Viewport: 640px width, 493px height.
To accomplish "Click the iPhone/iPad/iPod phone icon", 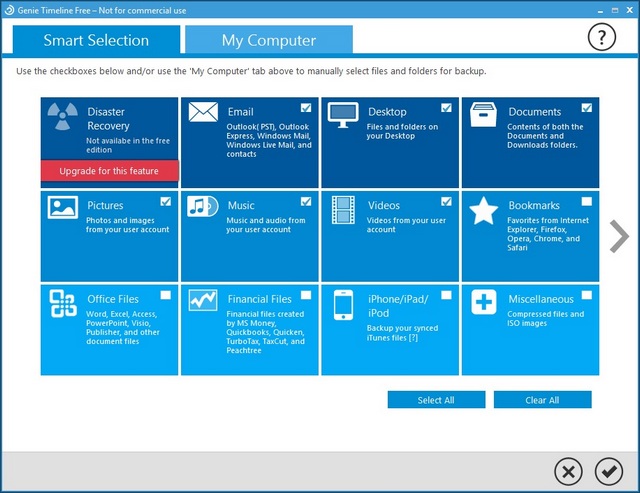I will [x=343, y=305].
